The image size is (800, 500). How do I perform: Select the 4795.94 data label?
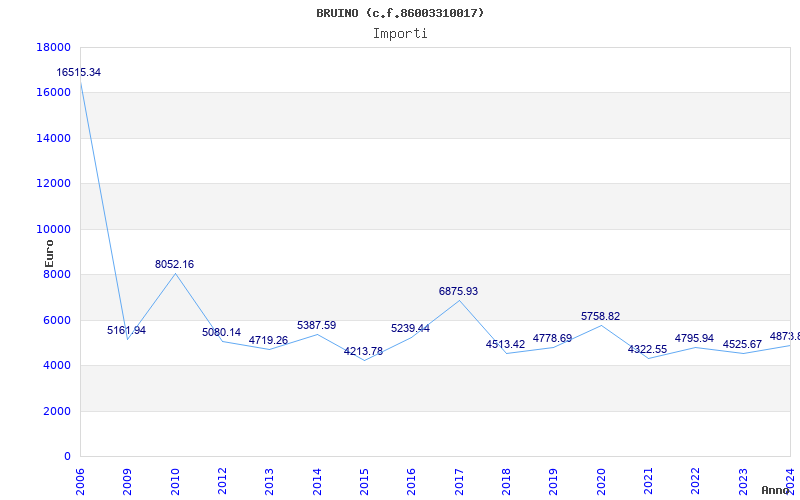point(694,338)
